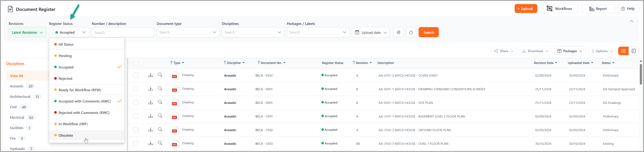This screenshot has width=644, height=152.
Task: Open the Report button
Action: (598, 9)
